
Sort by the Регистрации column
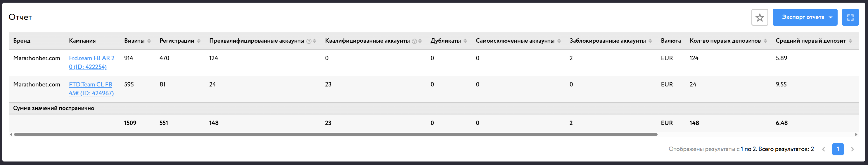(198, 41)
